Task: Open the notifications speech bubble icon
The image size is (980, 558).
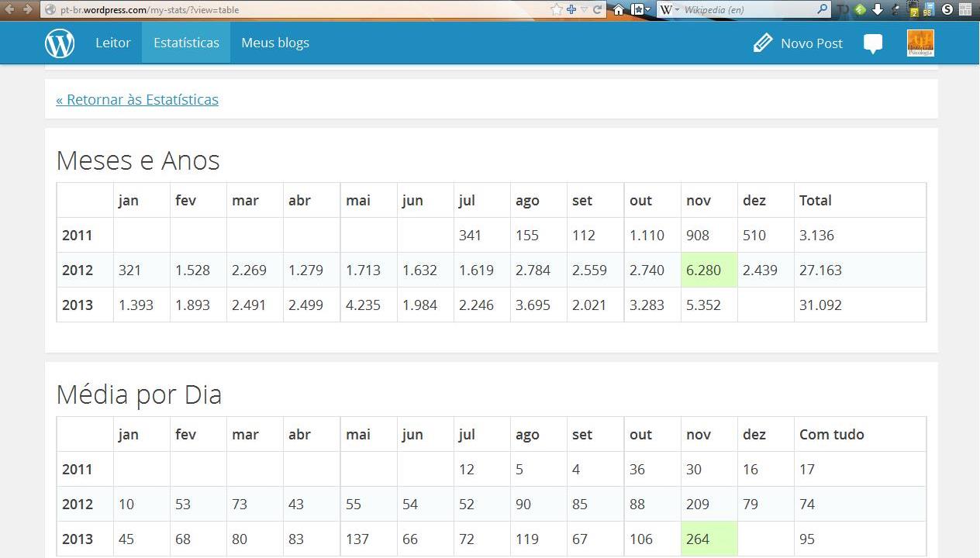Action: point(873,44)
